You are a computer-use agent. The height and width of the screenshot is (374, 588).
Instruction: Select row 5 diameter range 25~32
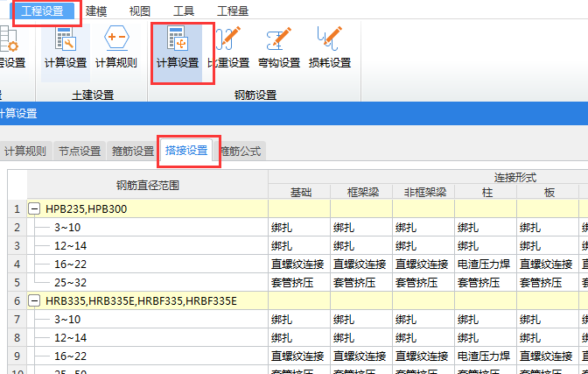(x=71, y=282)
